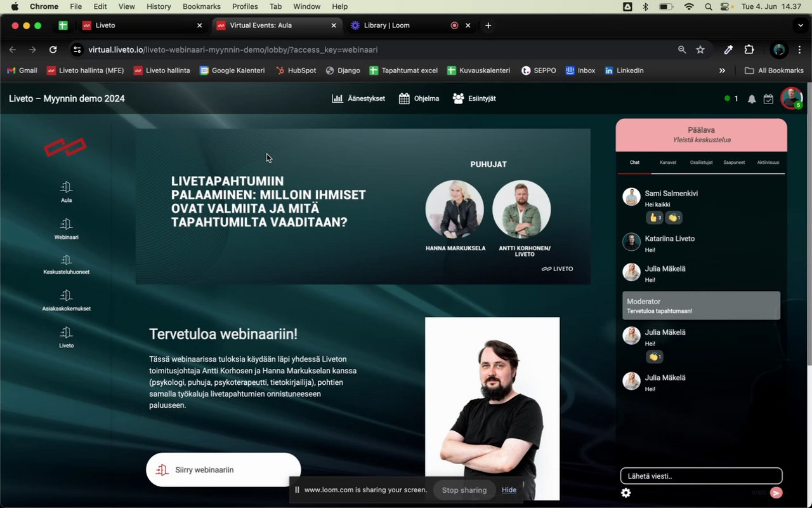Viewport: 812px width, 508px height.
Task: Click the red Liveto logo
Action: 65,147
